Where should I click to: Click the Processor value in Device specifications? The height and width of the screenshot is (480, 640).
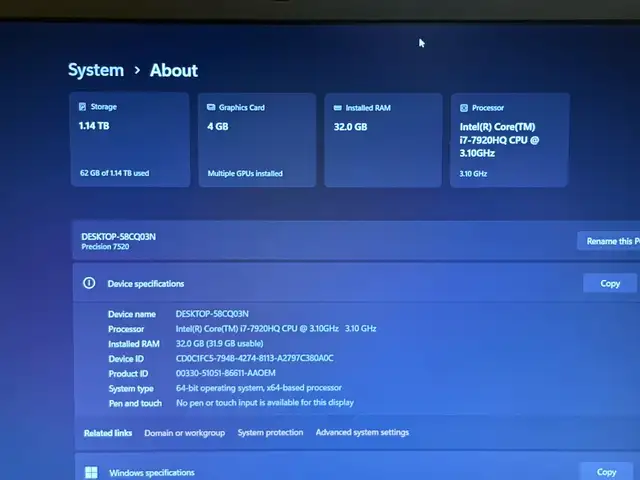pyautogui.click(x=276, y=329)
